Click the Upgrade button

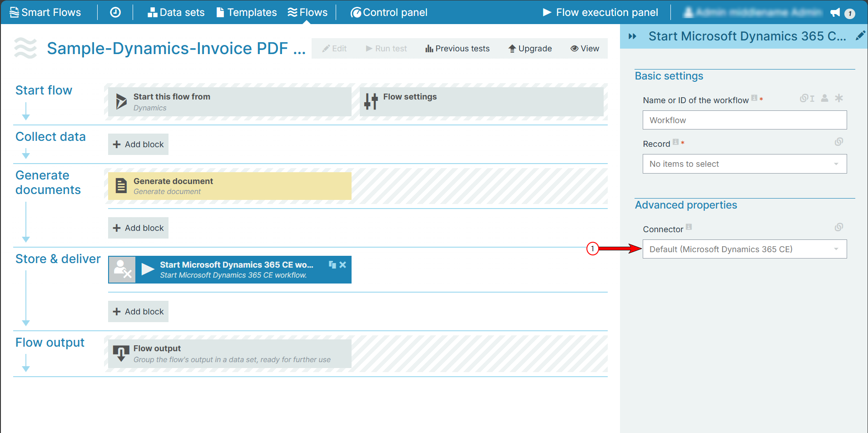pyautogui.click(x=530, y=49)
